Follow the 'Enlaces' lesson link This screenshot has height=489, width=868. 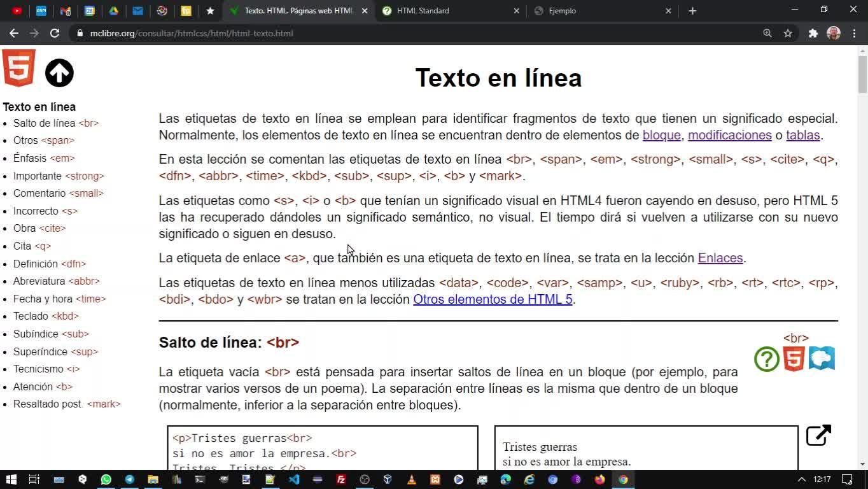pos(720,258)
